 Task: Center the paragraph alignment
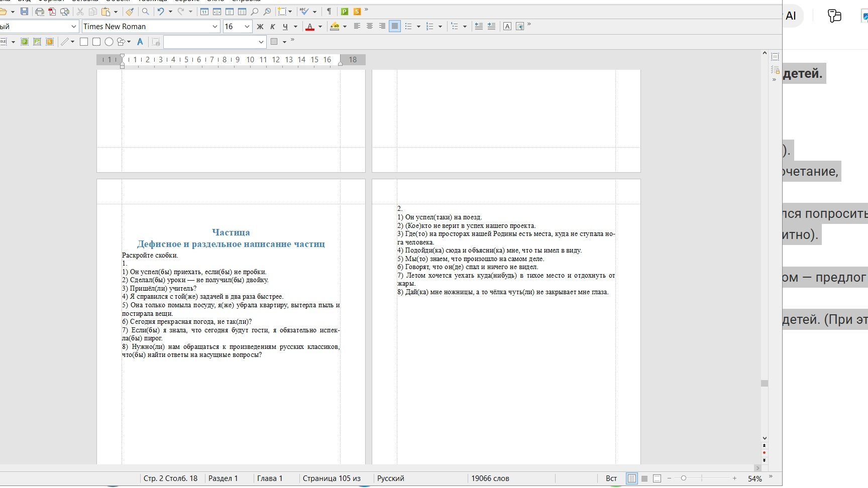click(370, 26)
